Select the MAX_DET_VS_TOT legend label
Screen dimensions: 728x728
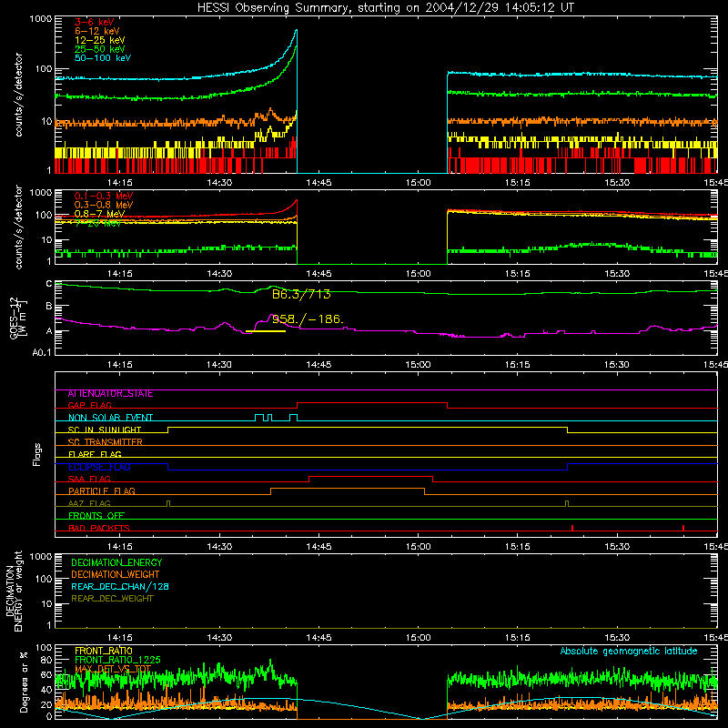(113, 670)
